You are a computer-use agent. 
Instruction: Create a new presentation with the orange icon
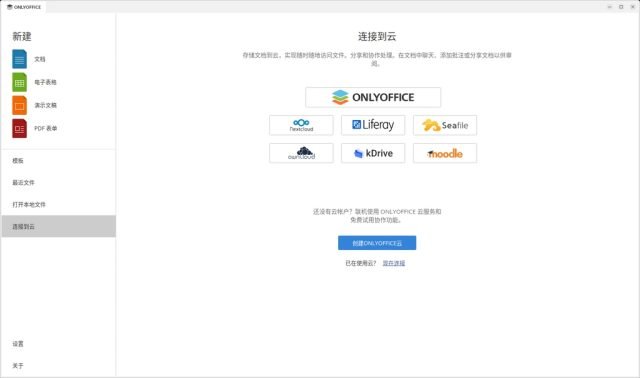pyautogui.click(x=20, y=105)
